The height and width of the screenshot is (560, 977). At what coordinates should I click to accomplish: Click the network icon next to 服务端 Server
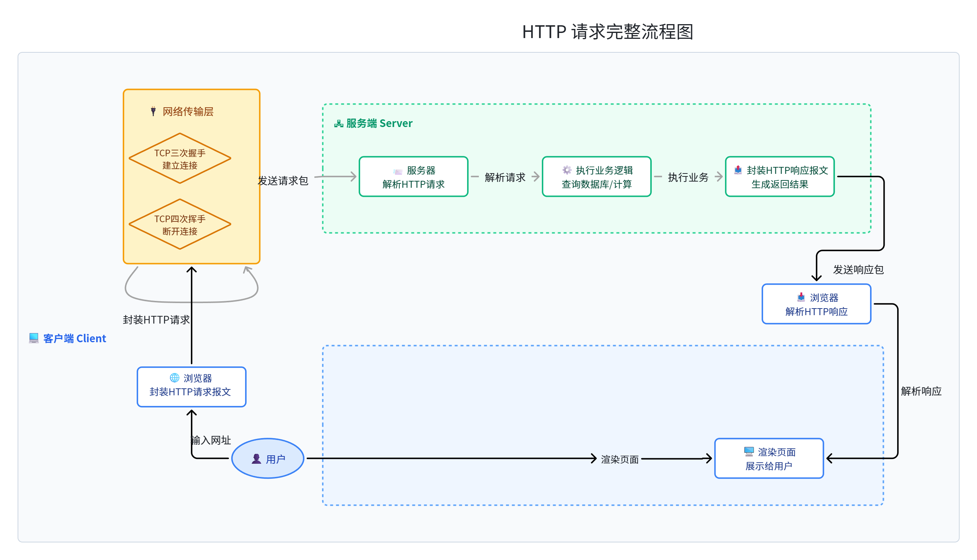[x=339, y=123]
